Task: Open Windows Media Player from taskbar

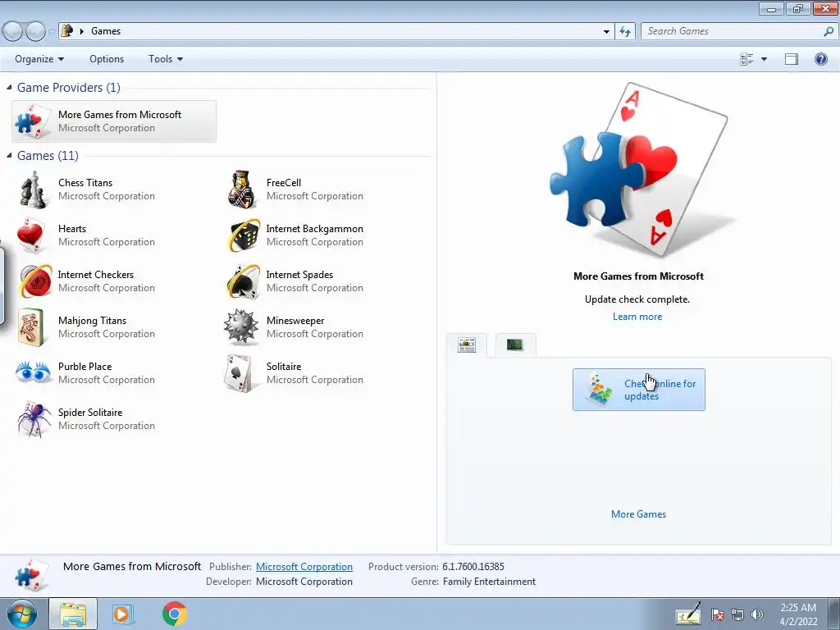Action: [x=121, y=614]
